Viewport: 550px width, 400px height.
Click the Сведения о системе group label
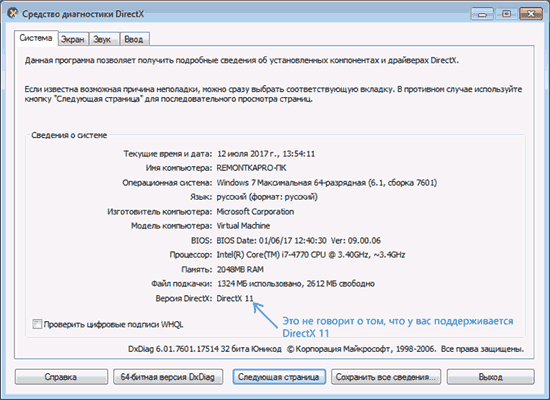click(x=69, y=135)
